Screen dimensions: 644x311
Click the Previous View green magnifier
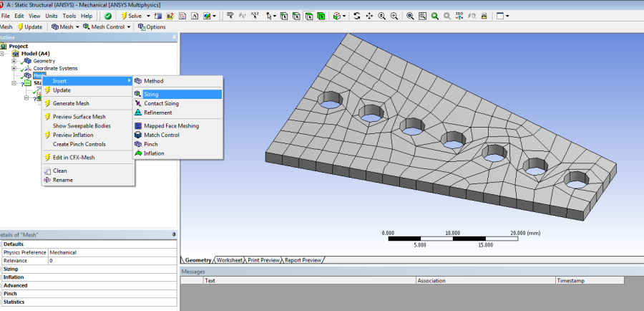[435, 16]
